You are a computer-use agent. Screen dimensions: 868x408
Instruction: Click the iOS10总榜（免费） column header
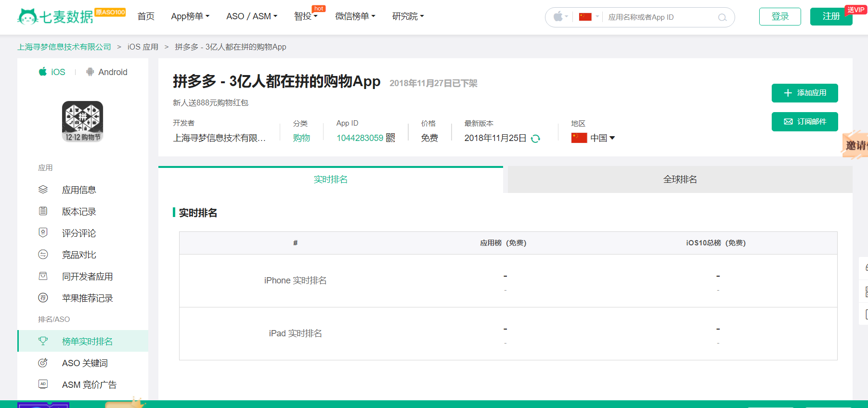click(716, 243)
